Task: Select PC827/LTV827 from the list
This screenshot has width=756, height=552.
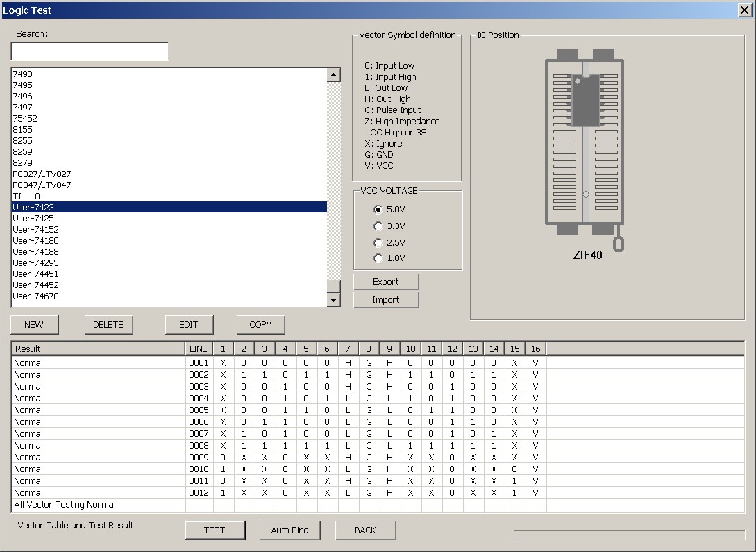Action: [x=42, y=174]
